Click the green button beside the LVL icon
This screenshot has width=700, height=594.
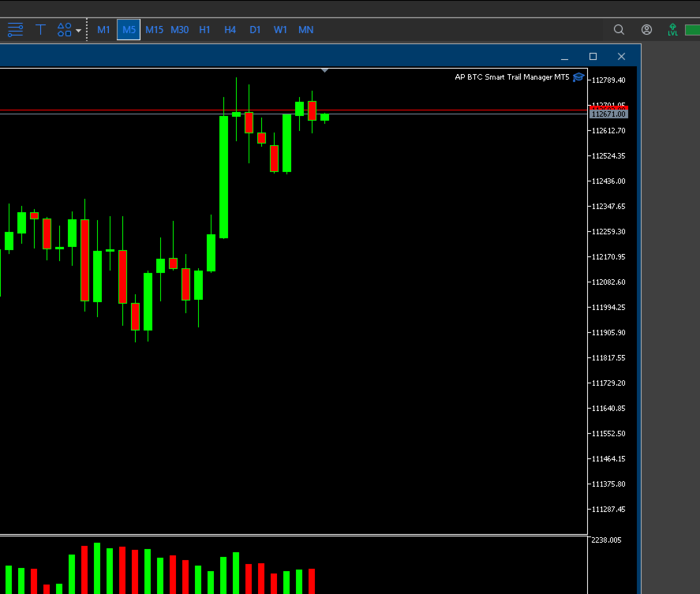(692, 30)
